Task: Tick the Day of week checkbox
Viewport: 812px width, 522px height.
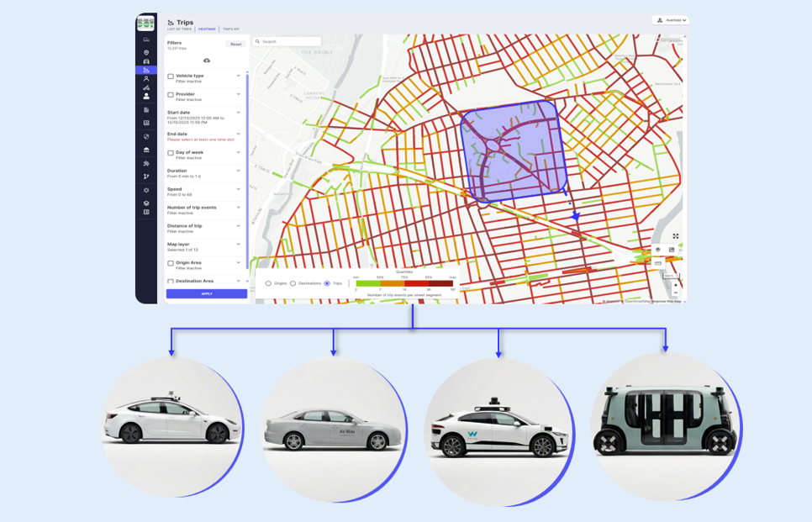Action: coord(171,153)
